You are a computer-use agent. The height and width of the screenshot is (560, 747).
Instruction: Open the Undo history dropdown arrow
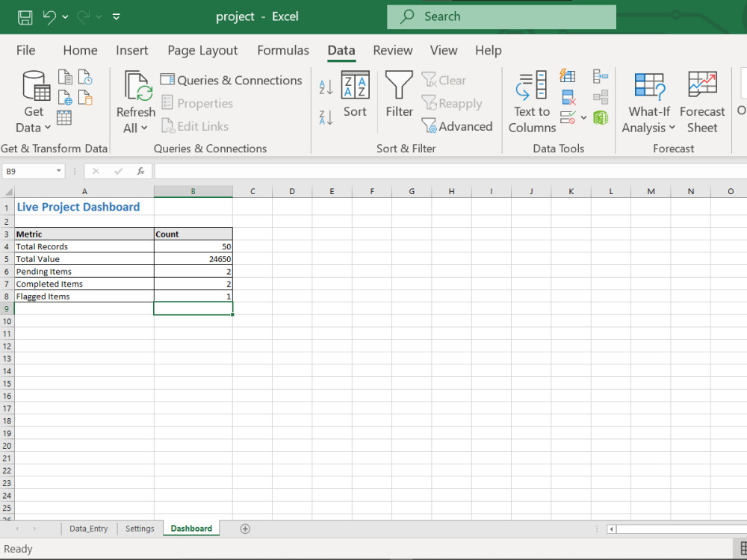pos(65,17)
